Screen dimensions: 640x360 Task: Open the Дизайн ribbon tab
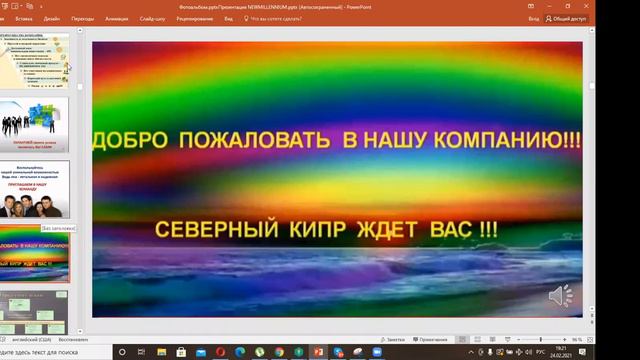[52, 19]
